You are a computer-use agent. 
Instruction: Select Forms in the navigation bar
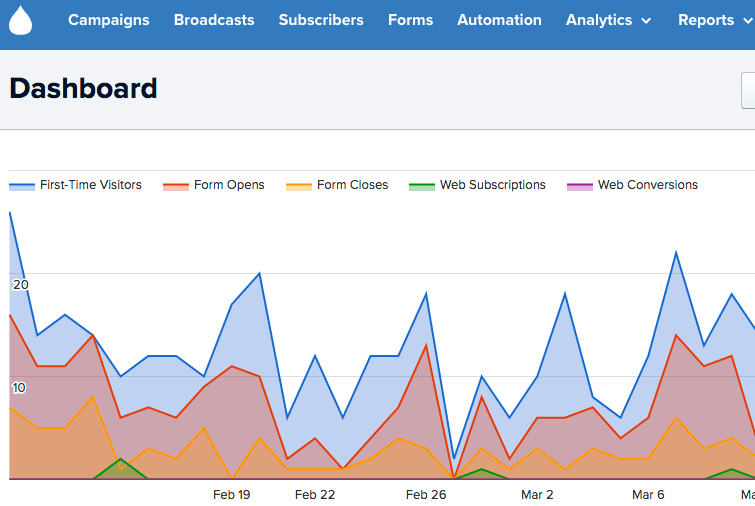tap(410, 20)
